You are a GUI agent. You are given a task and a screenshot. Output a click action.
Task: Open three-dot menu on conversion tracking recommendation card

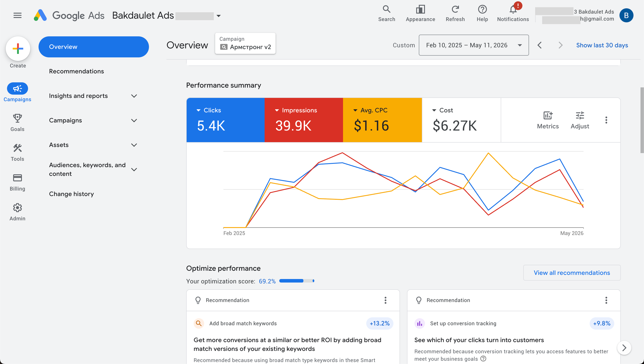pyautogui.click(x=606, y=300)
